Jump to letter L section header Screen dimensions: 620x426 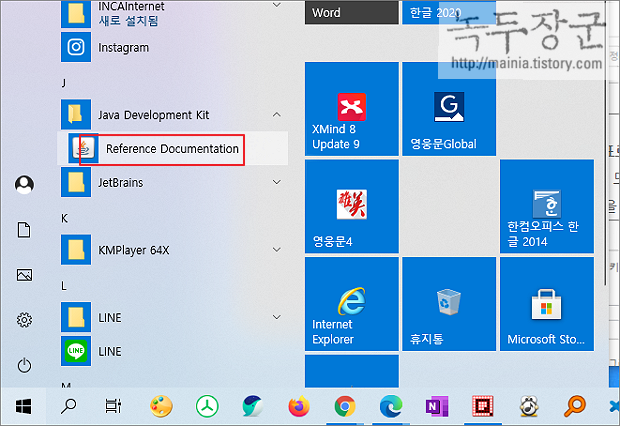pos(64,286)
